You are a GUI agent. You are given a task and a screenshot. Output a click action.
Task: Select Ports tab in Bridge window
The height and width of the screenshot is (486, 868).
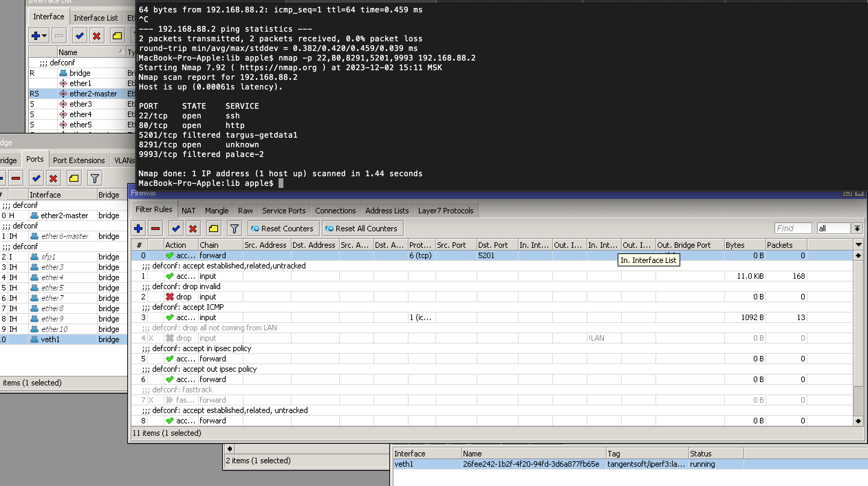pyautogui.click(x=35, y=159)
